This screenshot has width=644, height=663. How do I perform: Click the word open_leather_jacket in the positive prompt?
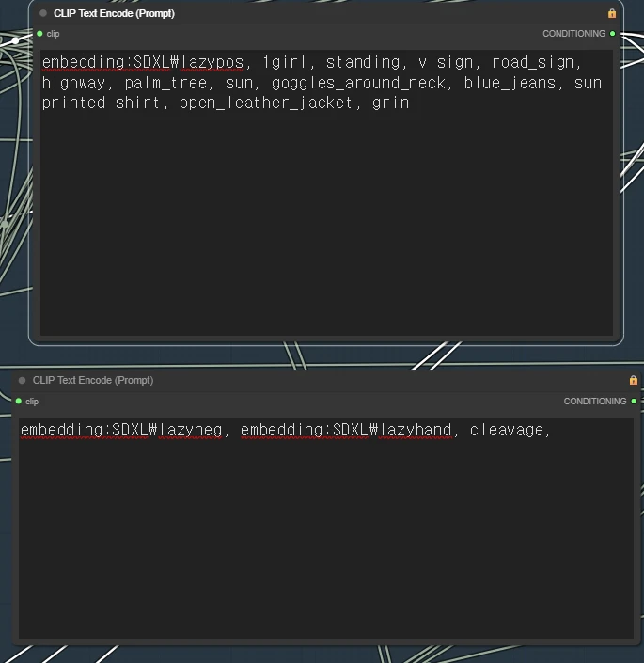tap(266, 103)
